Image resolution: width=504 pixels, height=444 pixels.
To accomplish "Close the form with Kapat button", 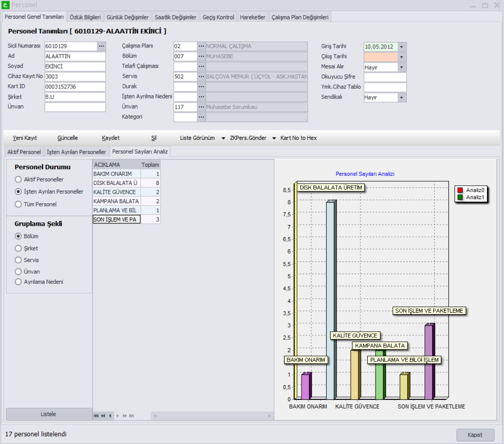I will 475,435.
